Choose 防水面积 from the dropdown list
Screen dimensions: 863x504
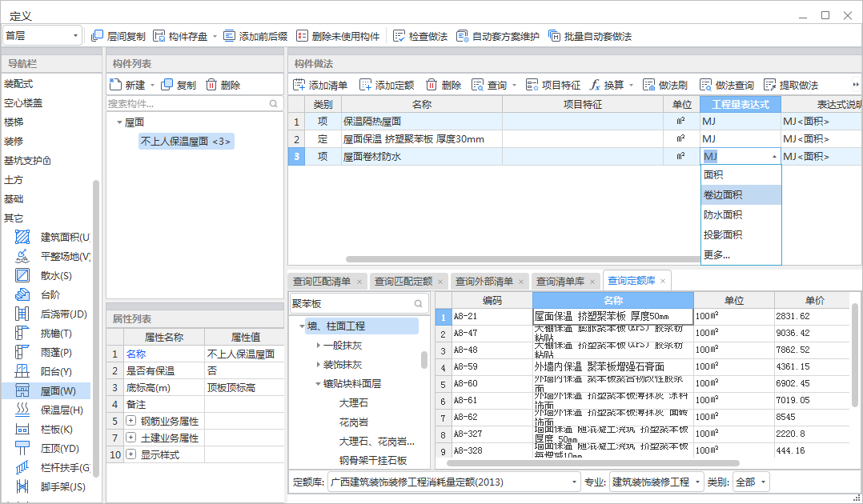point(741,214)
